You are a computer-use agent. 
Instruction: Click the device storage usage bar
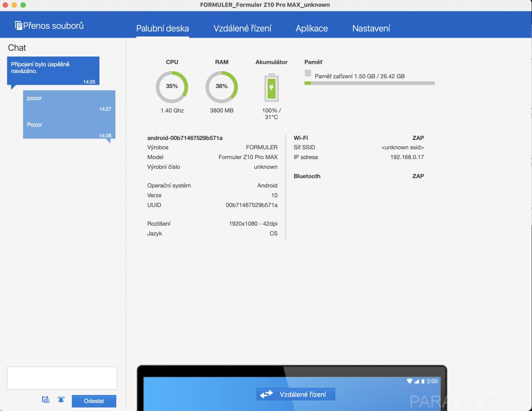tap(370, 83)
